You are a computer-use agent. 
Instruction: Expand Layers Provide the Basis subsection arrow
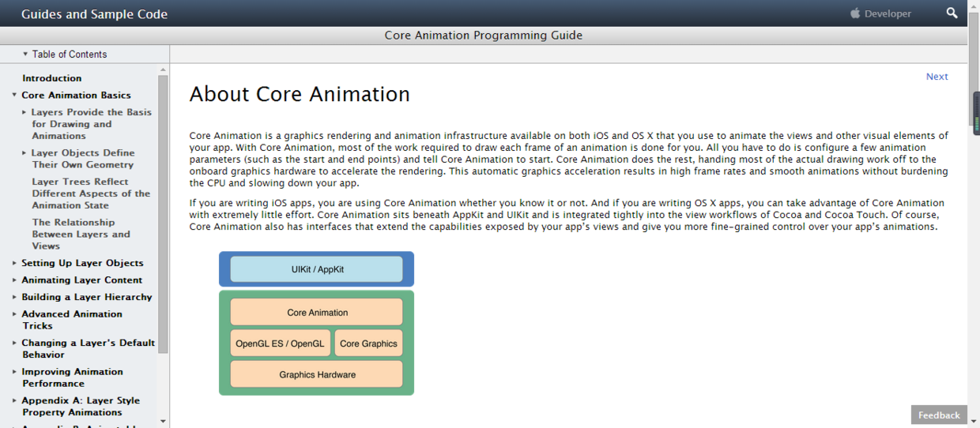[24, 112]
